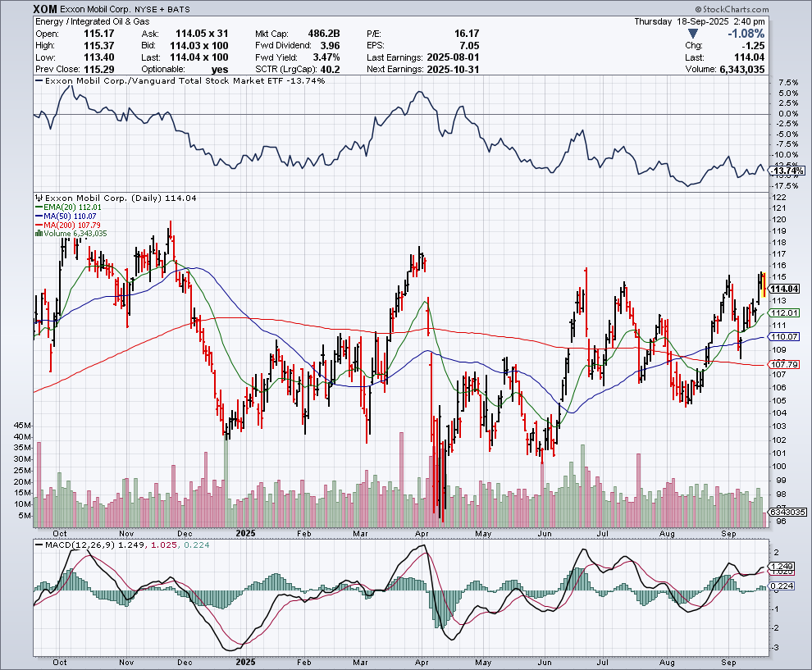Click the -3 tick on the MACD axis
The height and width of the screenshot is (670, 812).
776,648
